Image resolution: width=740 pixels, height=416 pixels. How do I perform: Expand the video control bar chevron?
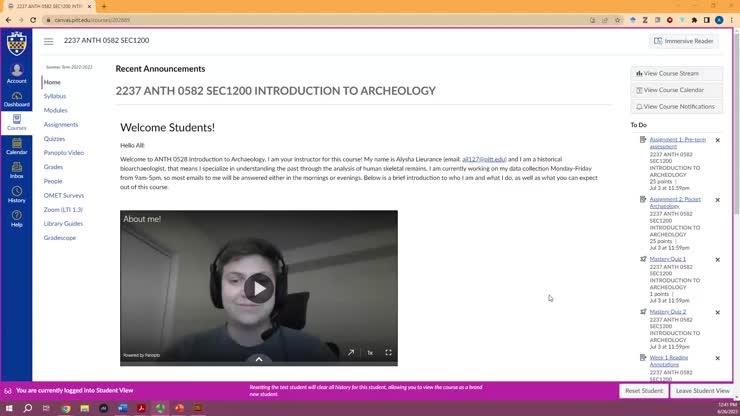click(259, 359)
